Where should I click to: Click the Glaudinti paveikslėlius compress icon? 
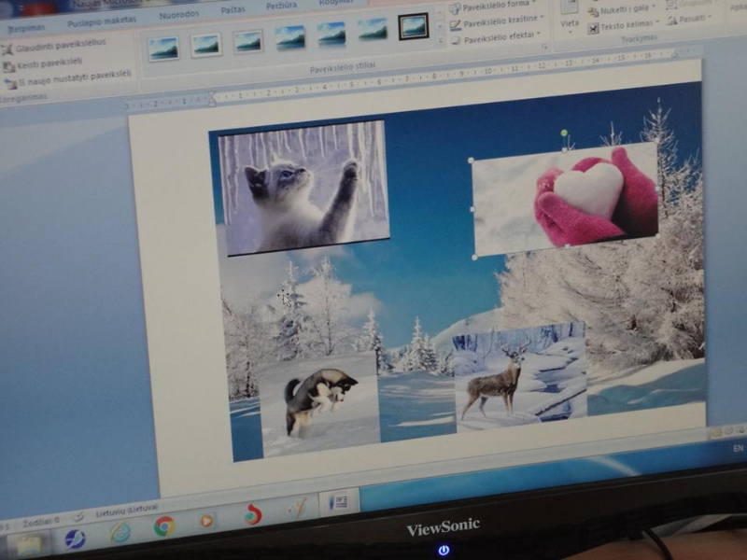pyautogui.click(x=7, y=50)
